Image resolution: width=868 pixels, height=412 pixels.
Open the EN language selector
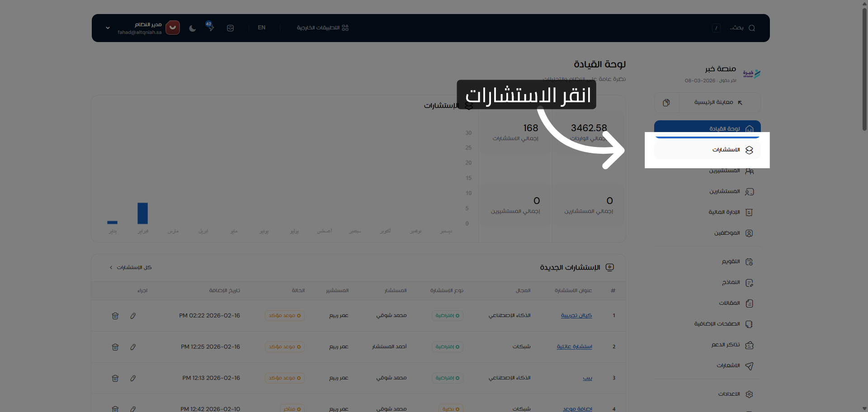(261, 28)
